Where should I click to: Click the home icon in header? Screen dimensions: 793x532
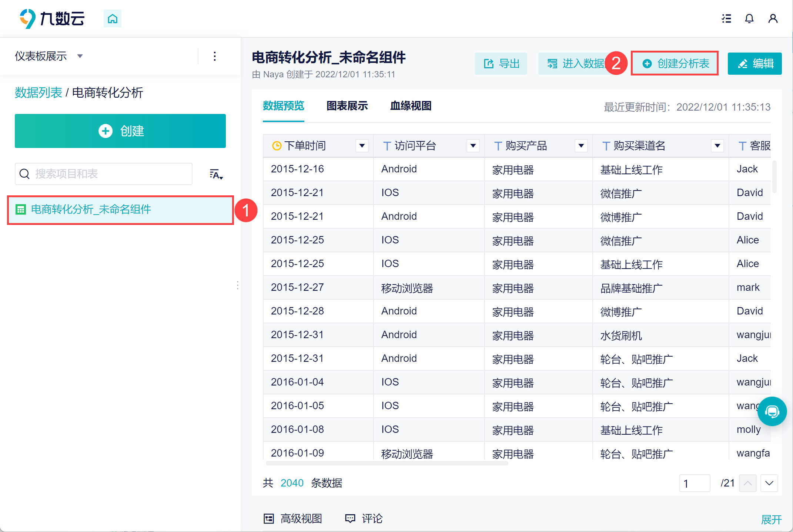[x=113, y=18]
